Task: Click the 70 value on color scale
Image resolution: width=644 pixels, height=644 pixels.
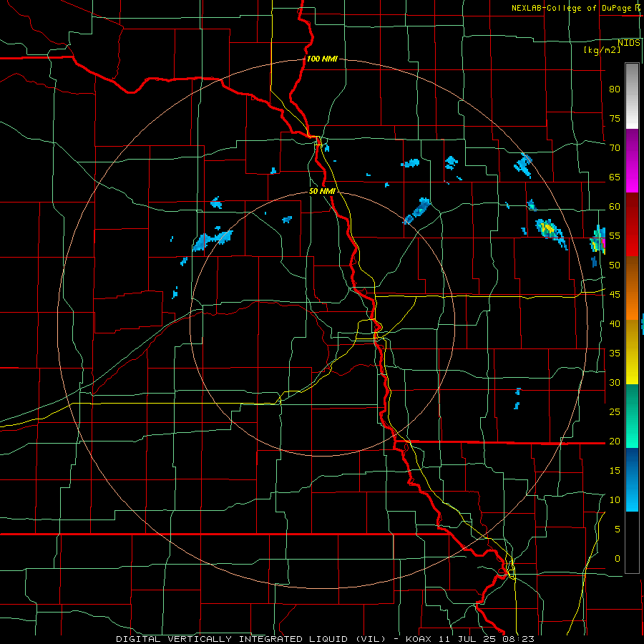Action: pyautogui.click(x=615, y=148)
